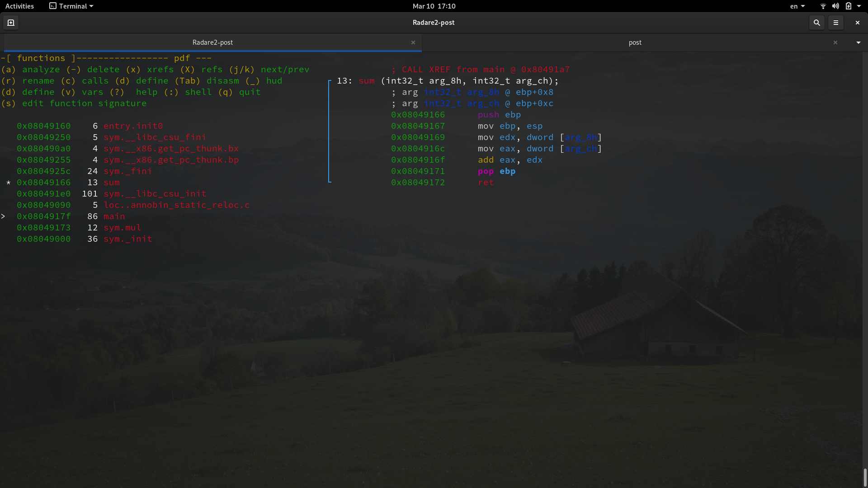The image size is (868, 488).
Task: Expand the system status chevron menu
Action: pos(861,6)
